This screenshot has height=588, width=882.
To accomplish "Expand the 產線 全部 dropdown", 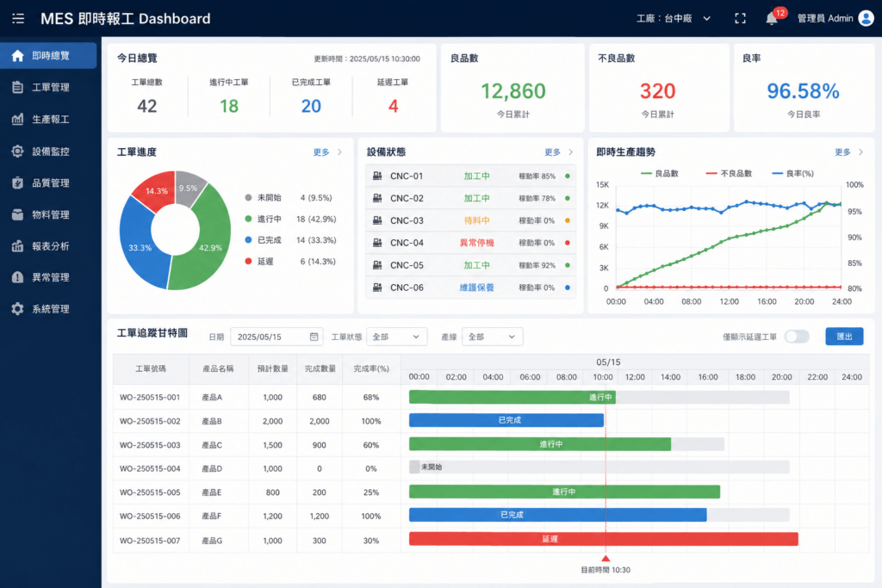I will 492,337.
